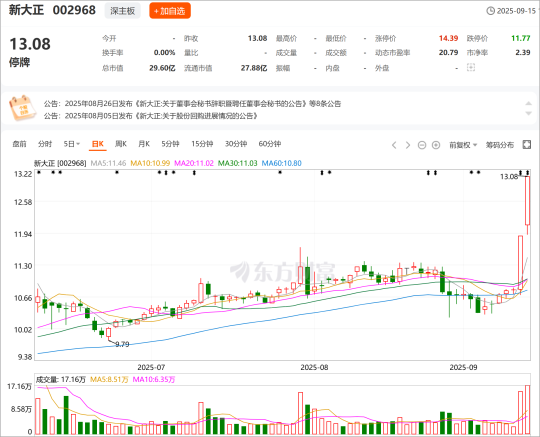This screenshot has height=437, width=540.
Task: Open the 前复权 adjustment dropdown
Action: click(x=463, y=145)
